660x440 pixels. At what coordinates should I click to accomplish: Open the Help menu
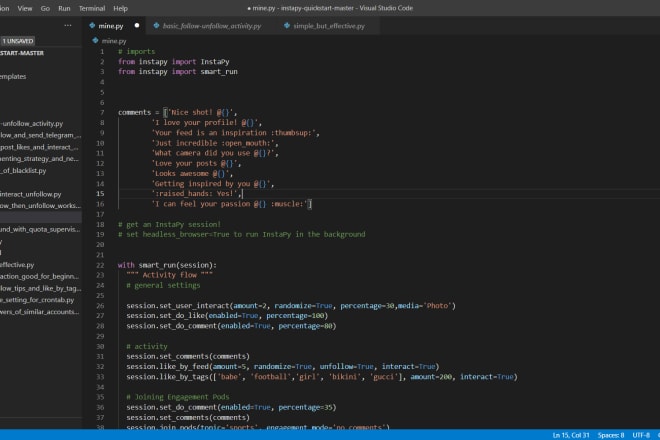point(120,8)
